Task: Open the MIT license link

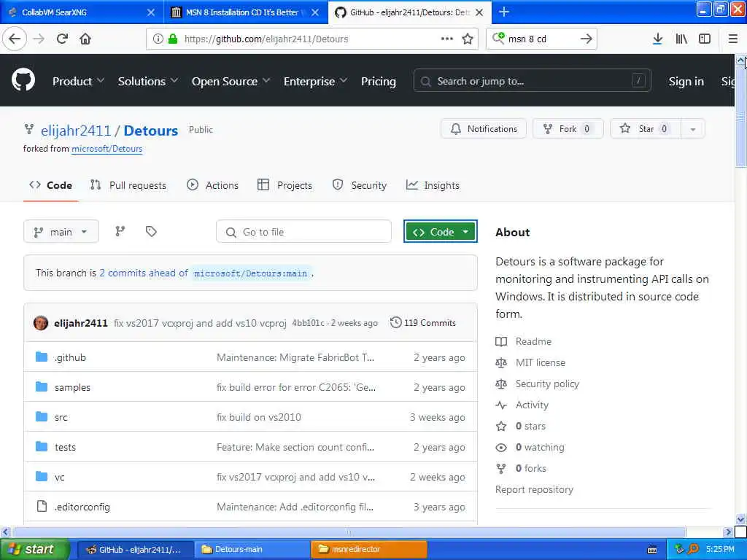Action: point(541,363)
